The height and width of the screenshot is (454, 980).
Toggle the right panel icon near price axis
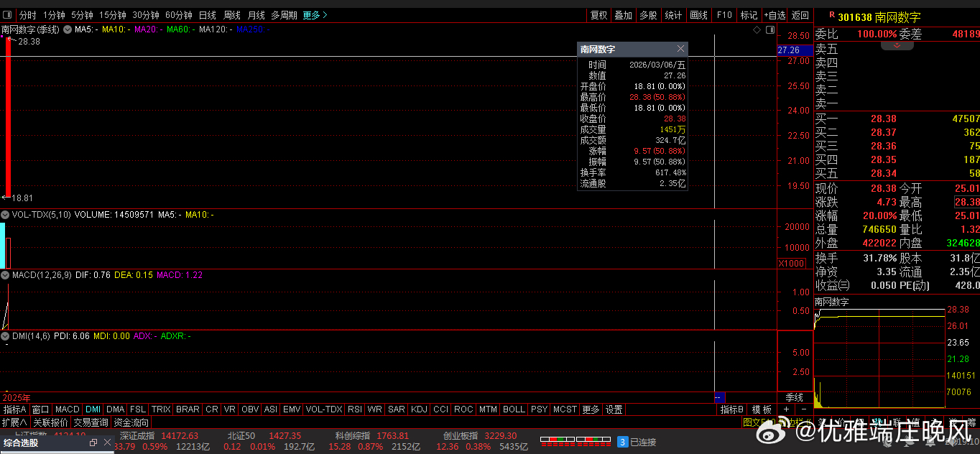pyautogui.click(x=770, y=30)
